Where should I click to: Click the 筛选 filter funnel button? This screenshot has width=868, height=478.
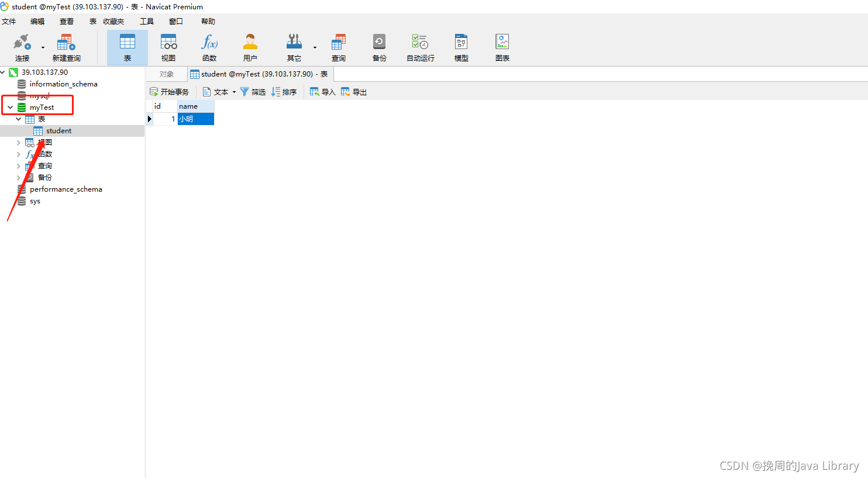point(253,92)
